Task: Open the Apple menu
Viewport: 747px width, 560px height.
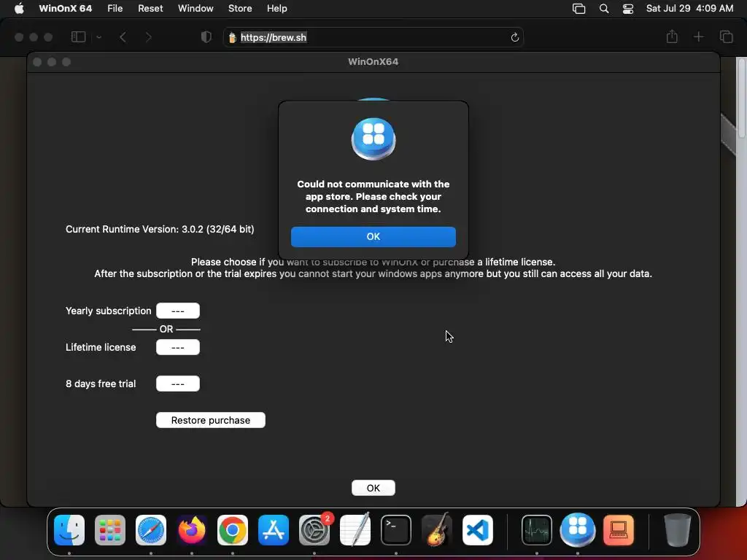Action: click(19, 9)
